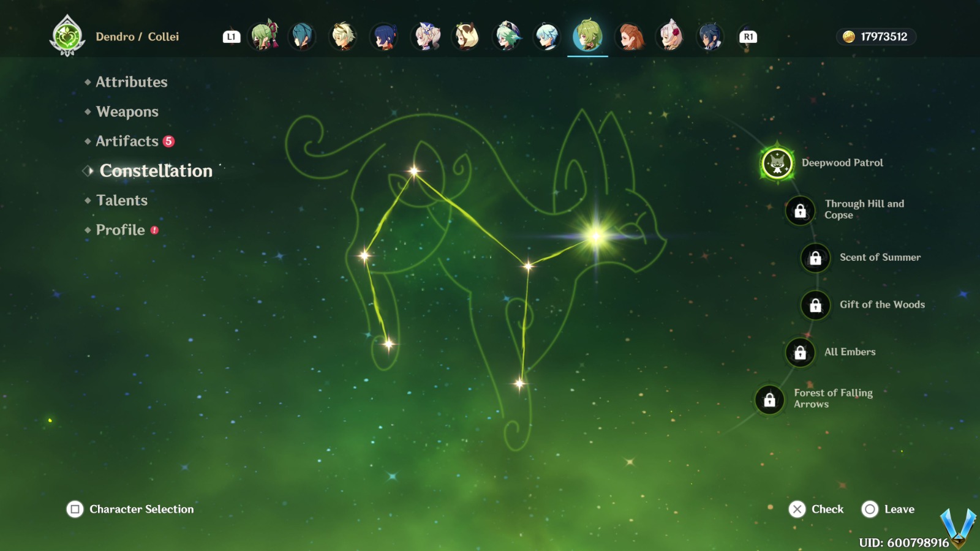Viewport: 980px width, 551px height.
Task: Click the Dendro element emblem
Action: pyautogui.click(x=67, y=37)
